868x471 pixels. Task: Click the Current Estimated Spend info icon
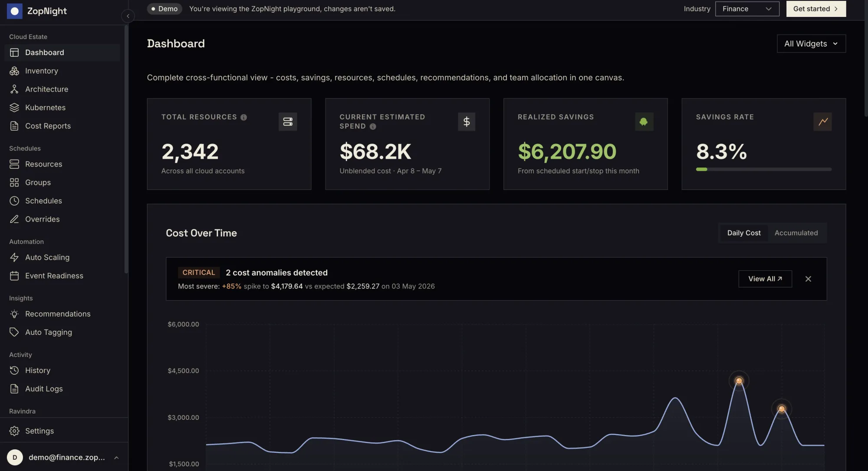373,127
